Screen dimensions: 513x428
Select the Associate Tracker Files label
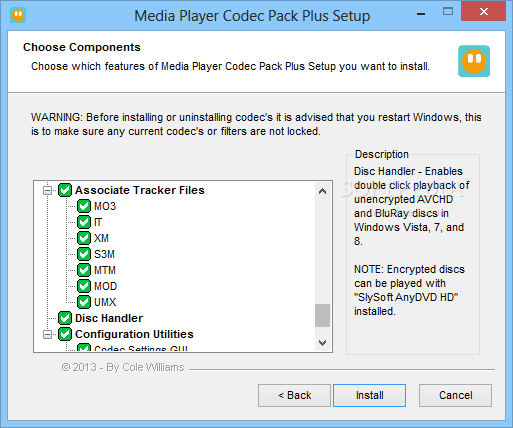coord(140,190)
